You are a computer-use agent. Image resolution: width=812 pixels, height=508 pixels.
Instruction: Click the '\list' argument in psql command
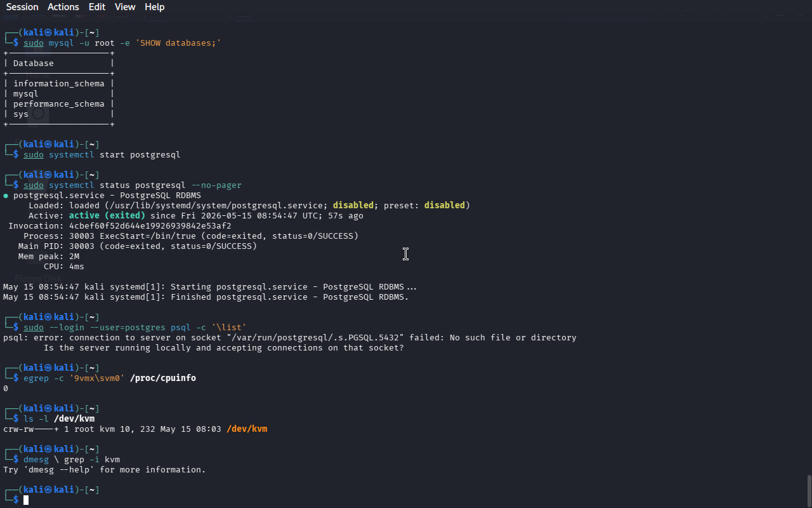pos(229,328)
